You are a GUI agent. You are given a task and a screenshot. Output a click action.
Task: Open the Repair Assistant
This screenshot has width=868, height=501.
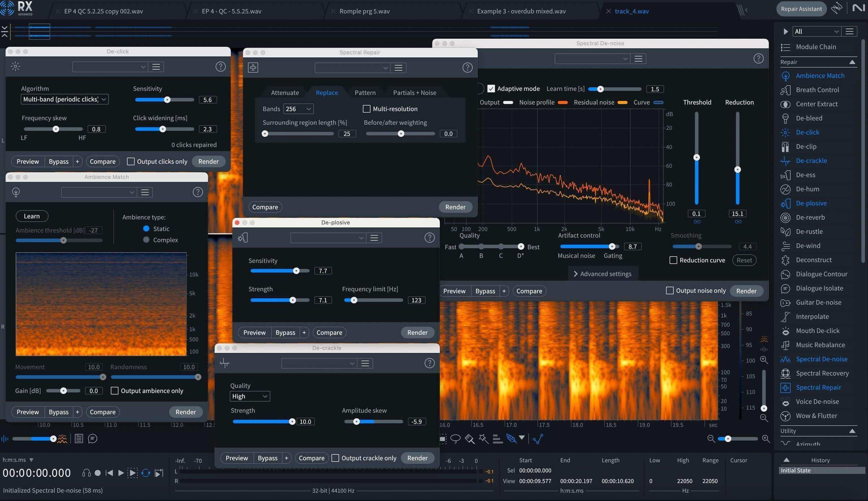(x=801, y=9)
